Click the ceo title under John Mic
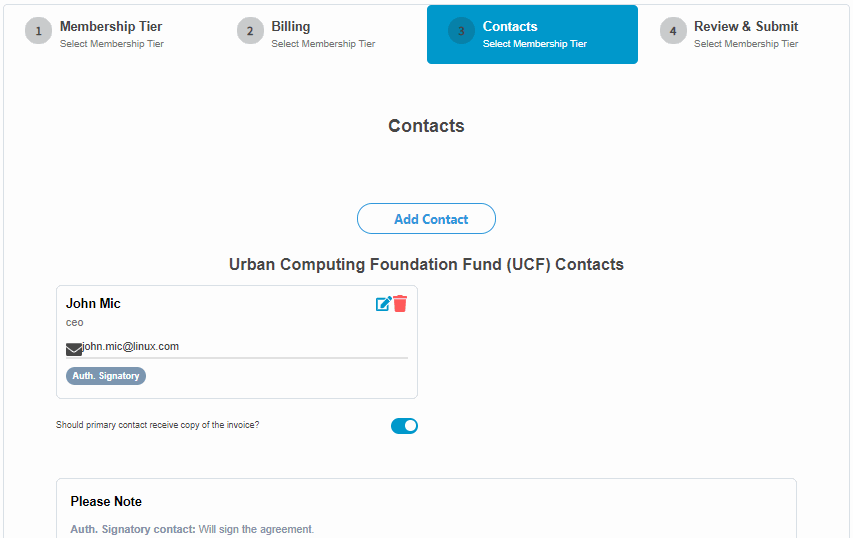The image size is (853, 538). 75,323
